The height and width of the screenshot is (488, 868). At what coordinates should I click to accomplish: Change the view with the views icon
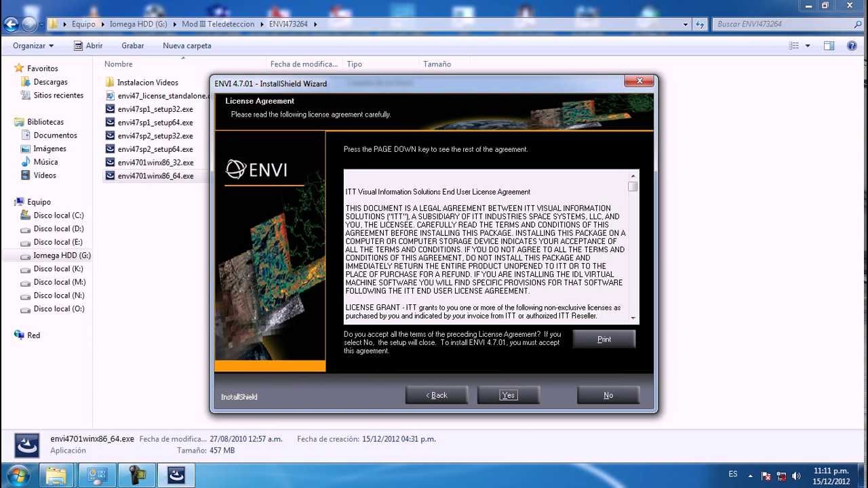794,46
